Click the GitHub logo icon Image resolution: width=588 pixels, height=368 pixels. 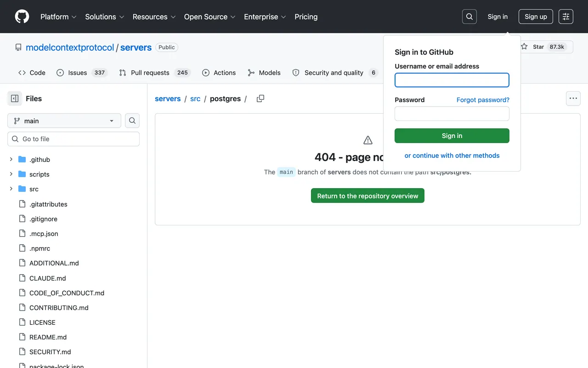pyautogui.click(x=22, y=17)
